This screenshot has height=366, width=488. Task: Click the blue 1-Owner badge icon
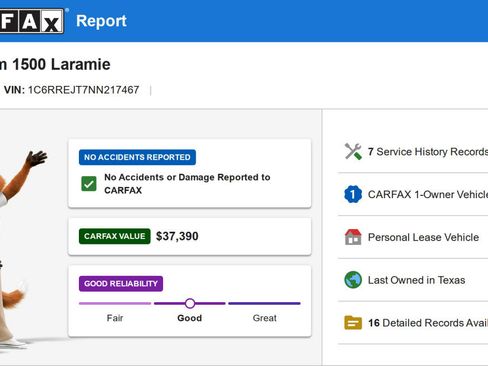[353, 194]
